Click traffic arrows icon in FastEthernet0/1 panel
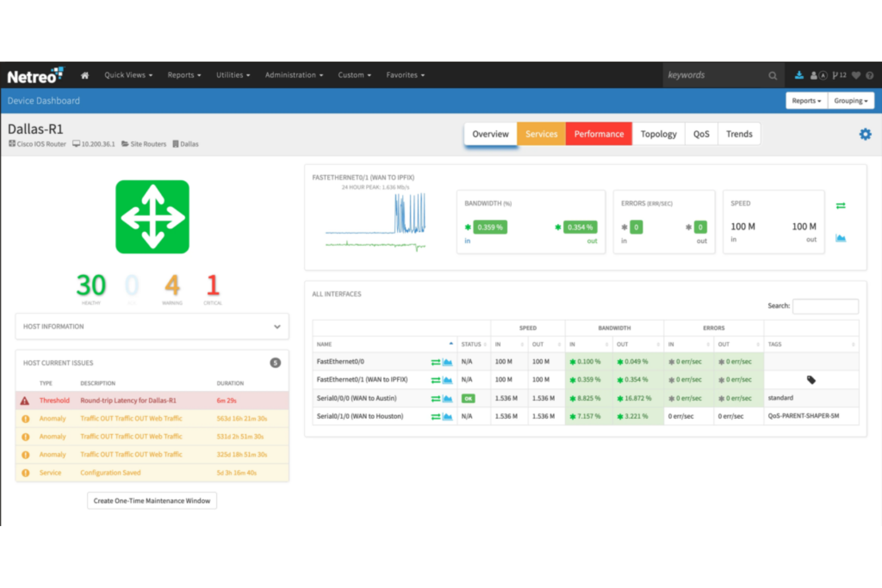This screenshot has width=882, height=588. [841, 206]
